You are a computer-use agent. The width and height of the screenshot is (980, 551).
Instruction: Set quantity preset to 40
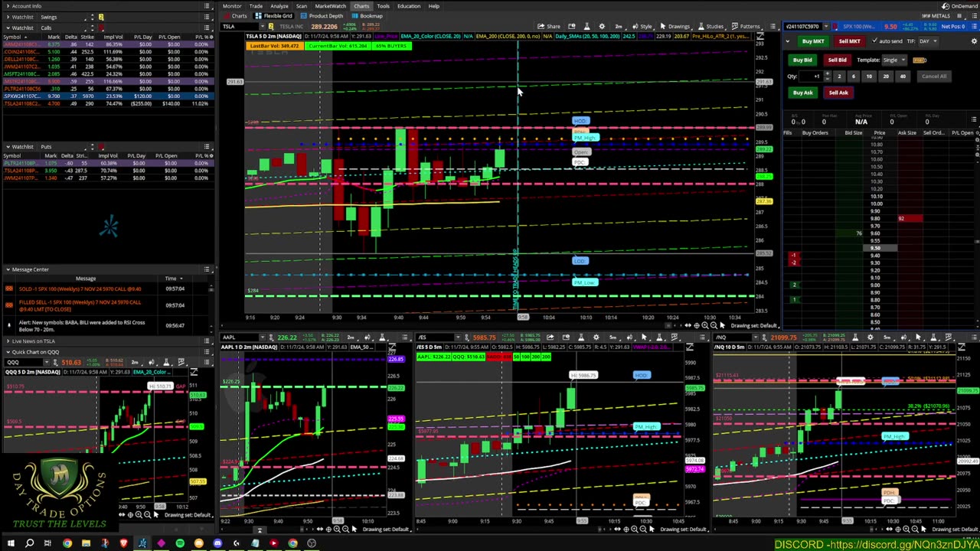pyautogui.click(x=903, y=76)
